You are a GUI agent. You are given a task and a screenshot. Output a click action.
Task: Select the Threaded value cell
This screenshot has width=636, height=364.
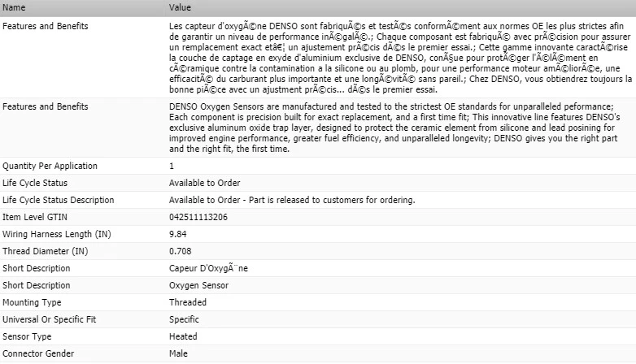(x=188, y=302)
